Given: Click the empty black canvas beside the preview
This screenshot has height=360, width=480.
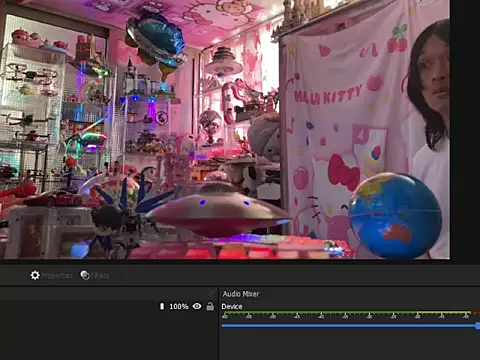Looking at the screenshot, I should 465,129.
